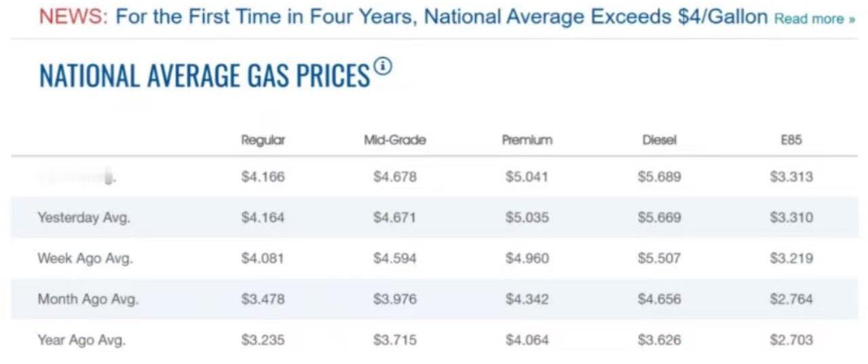Screen dimensions: 868x364
Task: Click the Premium column header
Action: [527, 141]
